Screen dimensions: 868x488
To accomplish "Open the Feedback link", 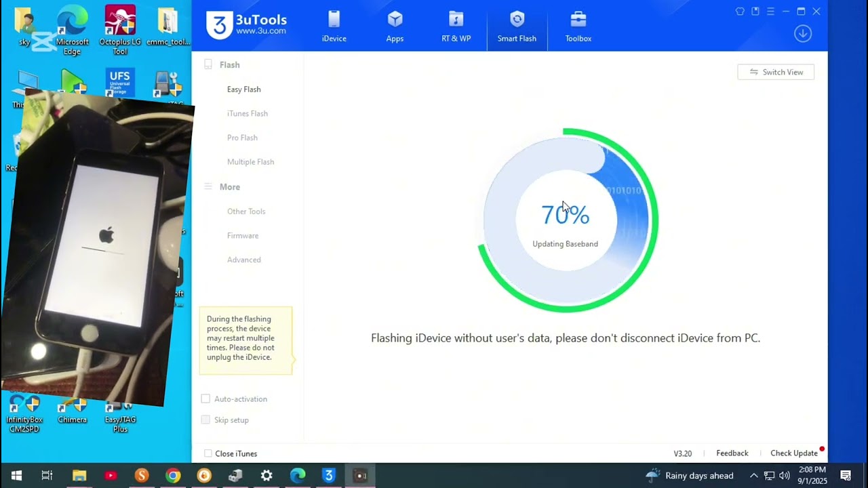I will coord(732,453).
